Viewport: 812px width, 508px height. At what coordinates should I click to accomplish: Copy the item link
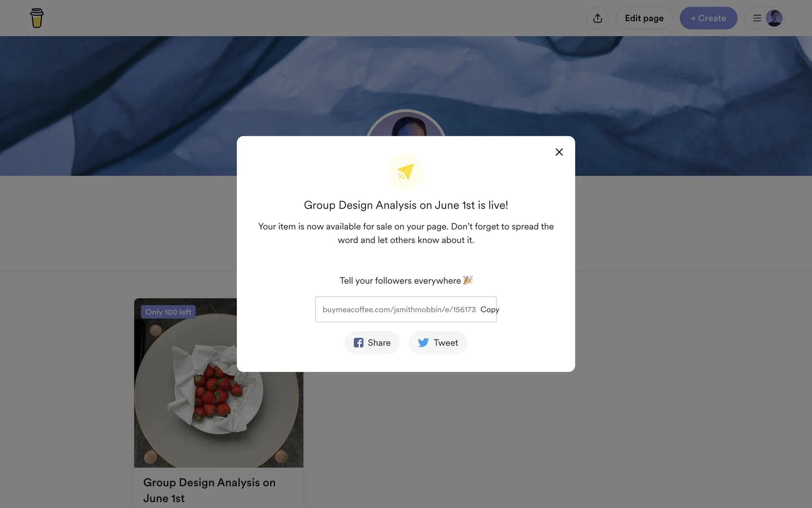pos(490,309)
